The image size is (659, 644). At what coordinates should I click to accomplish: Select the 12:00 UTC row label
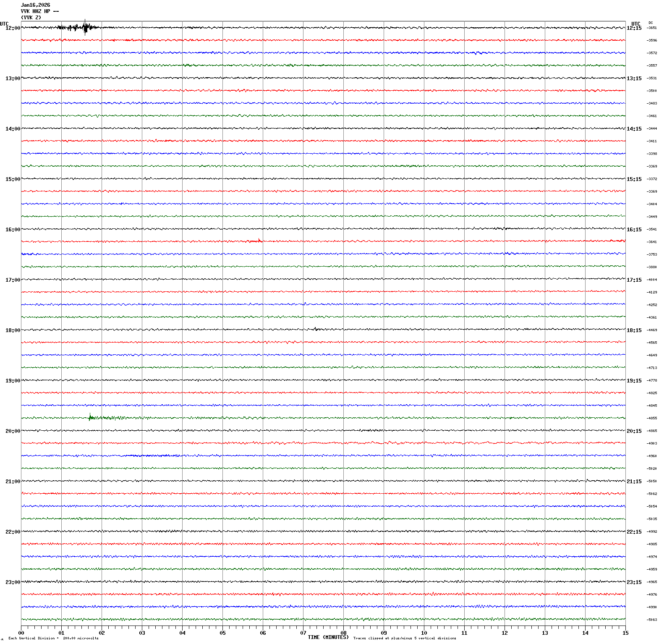13,28
